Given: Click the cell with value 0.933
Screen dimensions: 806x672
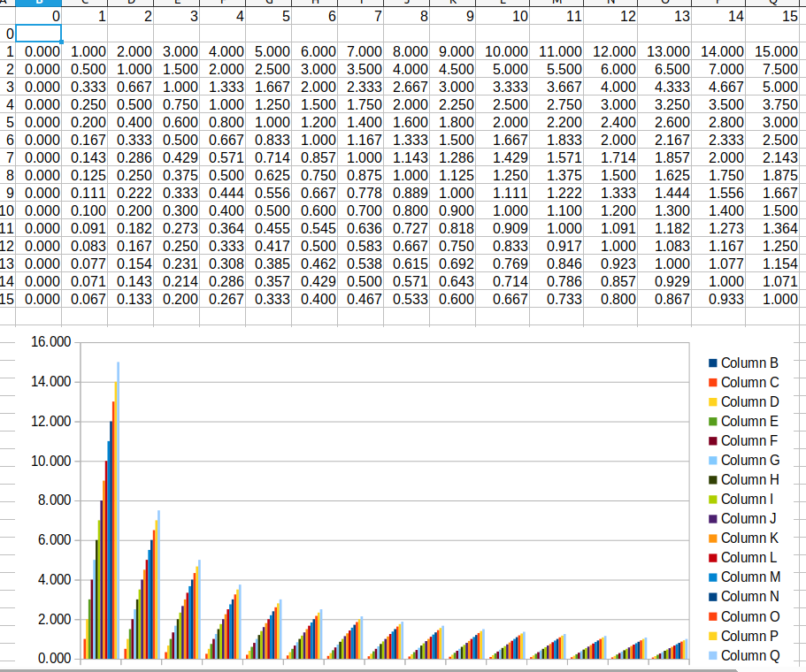Looking at the screenshot, I should click(x=725, y=299).
